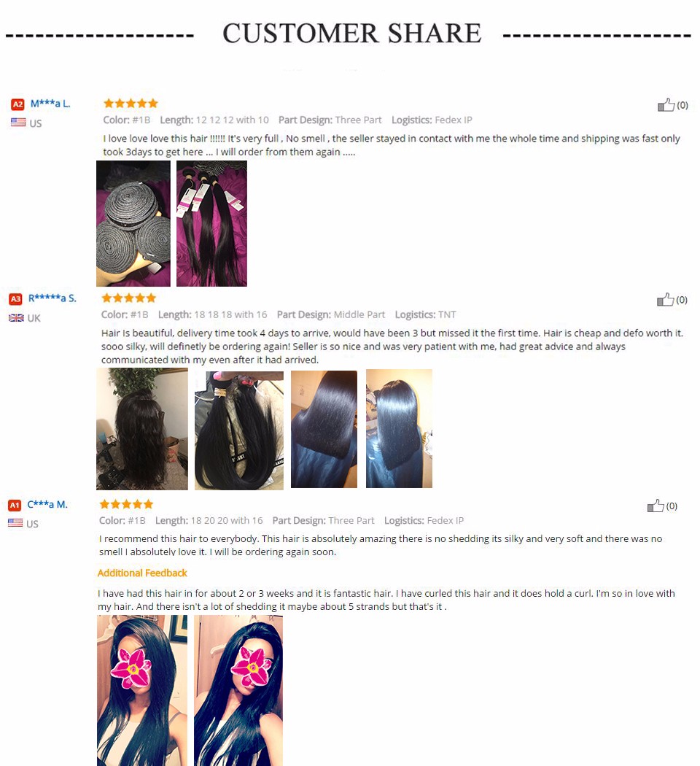Open reviewer profile C***a M.
This screenshot has width=700, height=766.
(47, 504)
